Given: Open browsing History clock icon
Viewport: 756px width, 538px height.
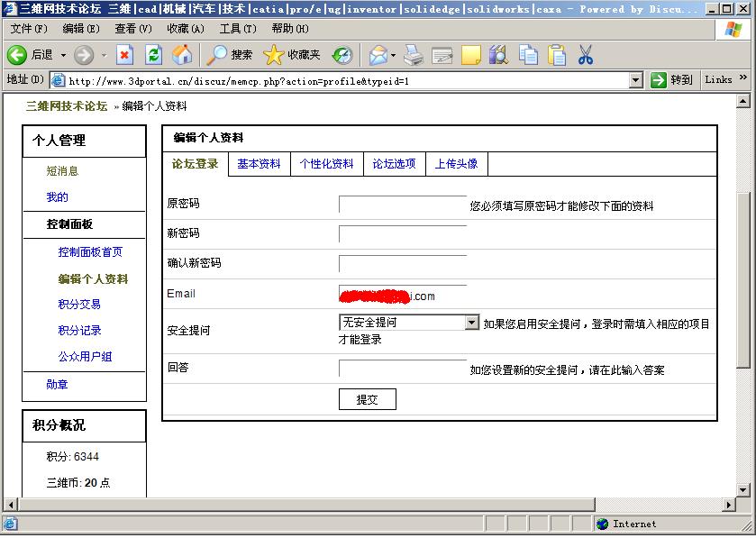Looking at the screenshot, I should [x=342, y=56].
